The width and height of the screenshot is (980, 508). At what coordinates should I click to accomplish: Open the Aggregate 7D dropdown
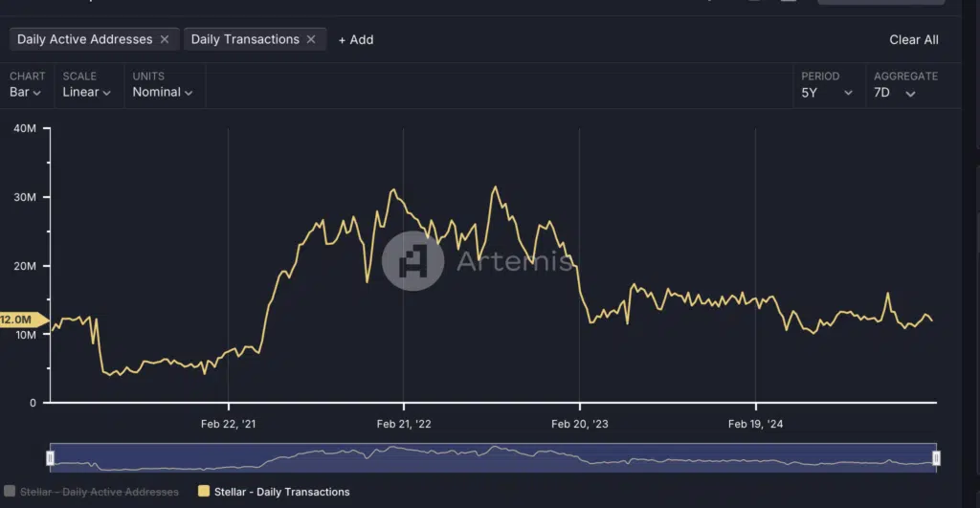coord(895,93)
